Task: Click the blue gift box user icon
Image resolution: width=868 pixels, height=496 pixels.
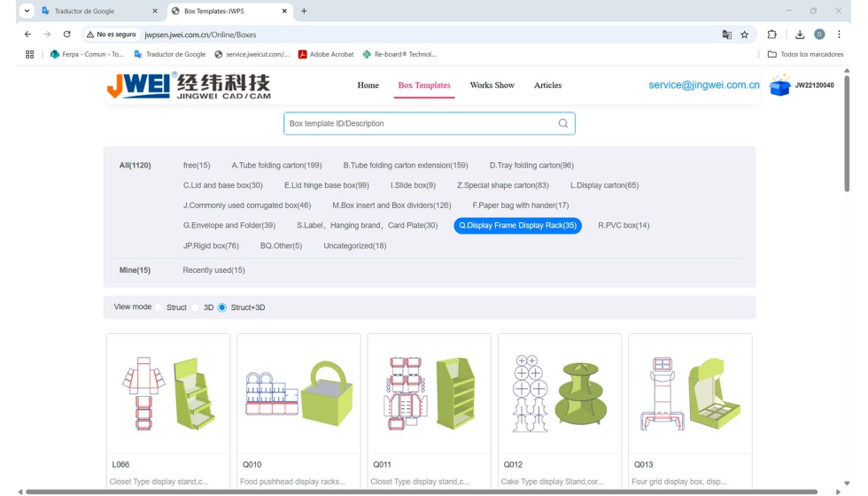Action: click(x=780, y=85)
